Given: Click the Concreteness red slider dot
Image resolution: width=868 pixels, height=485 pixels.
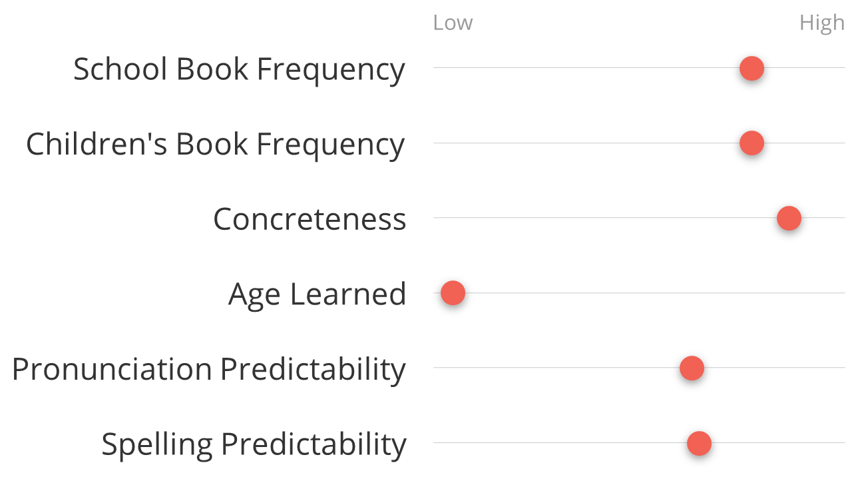Looking at the screenshot, I should (789, 218).
